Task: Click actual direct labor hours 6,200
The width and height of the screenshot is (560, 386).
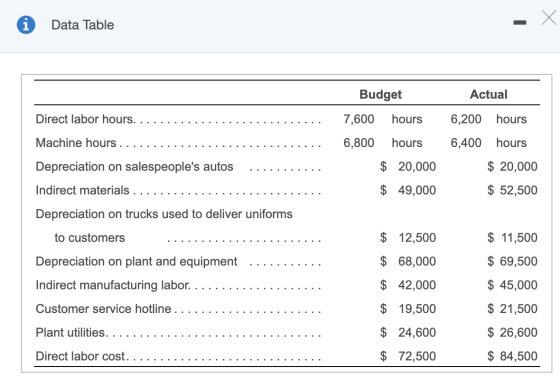Action: point(466,119)
